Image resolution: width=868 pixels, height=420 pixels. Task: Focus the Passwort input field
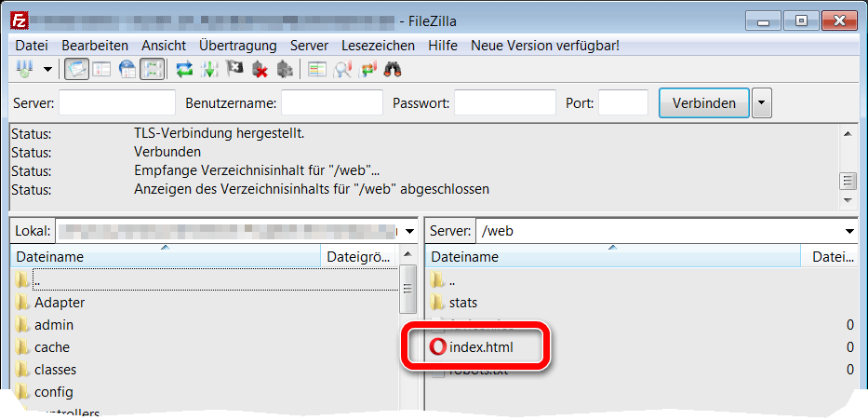(505, 102)
